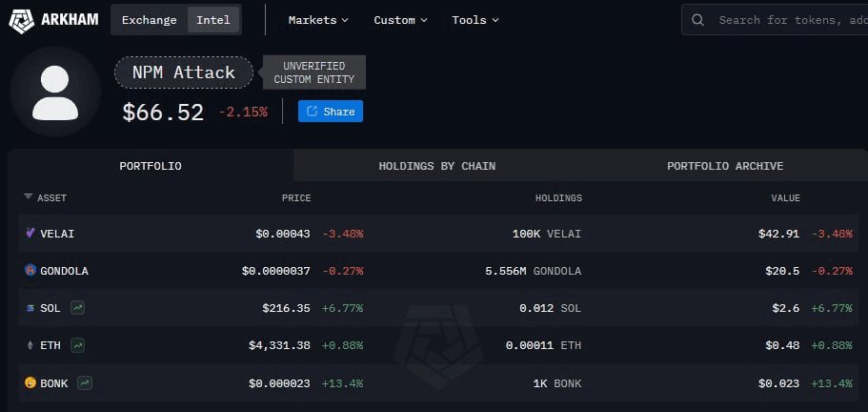Image resolution: width=868 pixels, height=412 pixels.
Task: Click the ETH price $4,331.38
Action: tap(279, 345)
